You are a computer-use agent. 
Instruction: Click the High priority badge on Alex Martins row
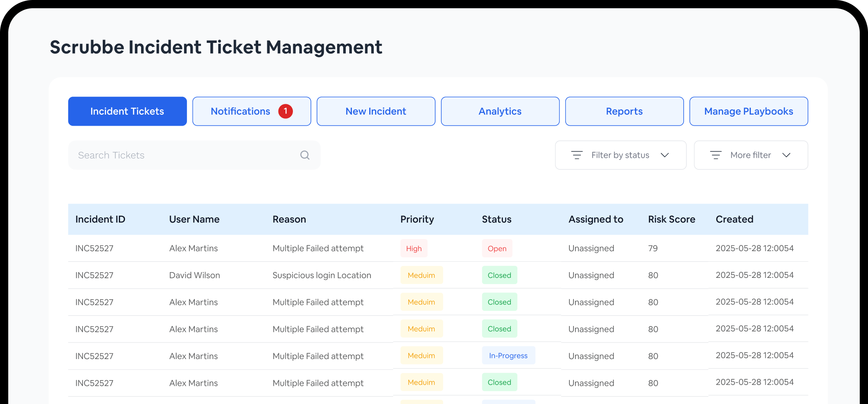pos(414,248)
